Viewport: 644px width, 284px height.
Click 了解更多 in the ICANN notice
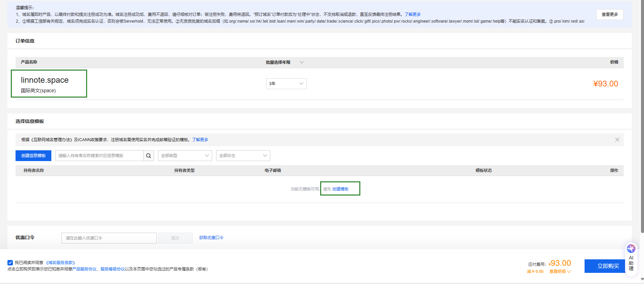pos(200,140)
